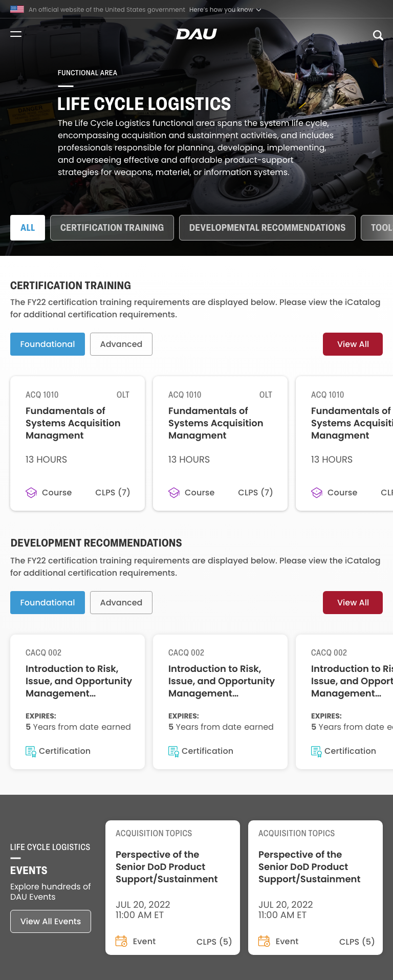This screenshot has height=980, width=393.
Task: Click certification icon in third CACQ 002 card
Action: (316, 751)
